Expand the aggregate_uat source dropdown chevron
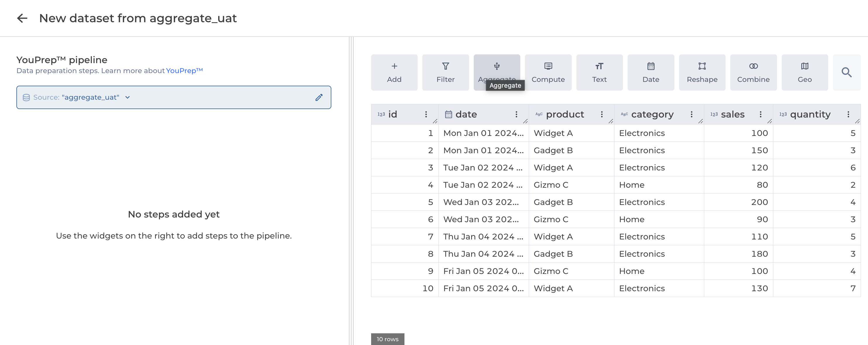868x345 pixels. coord(128,97)
